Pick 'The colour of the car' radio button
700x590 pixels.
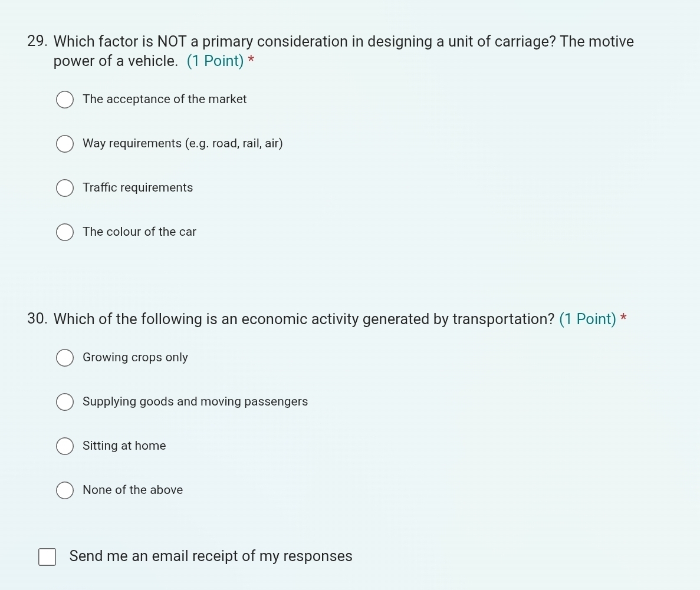point(65,232)
